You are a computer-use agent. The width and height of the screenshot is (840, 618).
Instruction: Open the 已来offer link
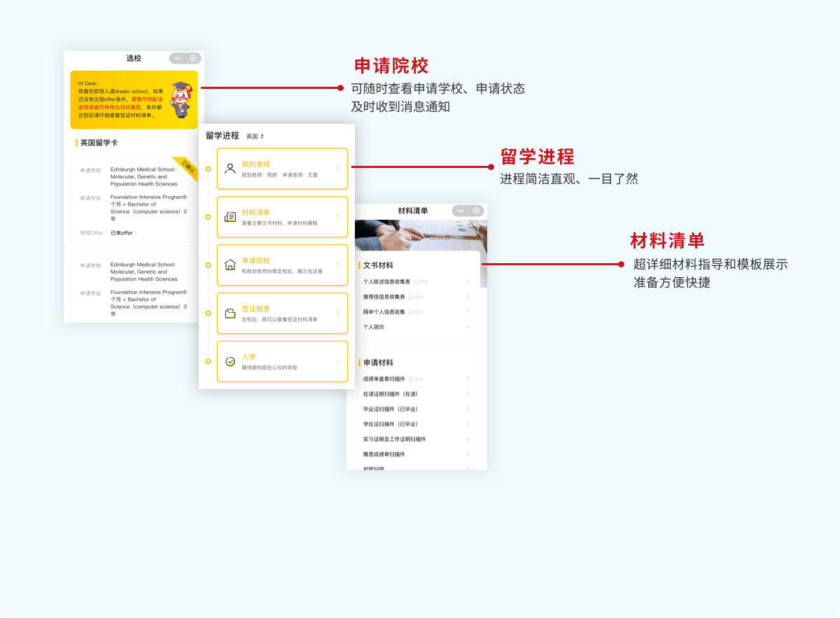[x=123, y=233]
